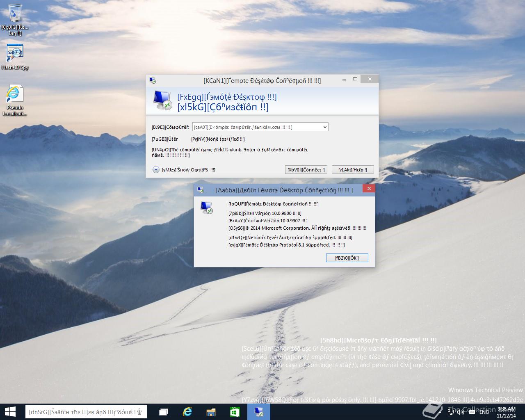Click the '© 2014 Microsoft Corporation' copyright line
Screen dimensions: 525x420
coord(297,228)
